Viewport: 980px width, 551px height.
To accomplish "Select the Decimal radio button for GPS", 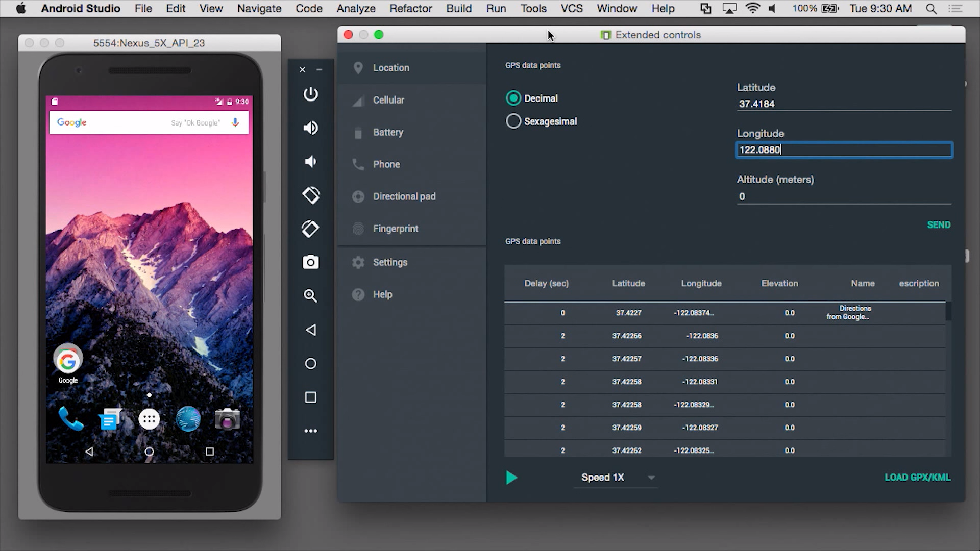I will [513, 97].
